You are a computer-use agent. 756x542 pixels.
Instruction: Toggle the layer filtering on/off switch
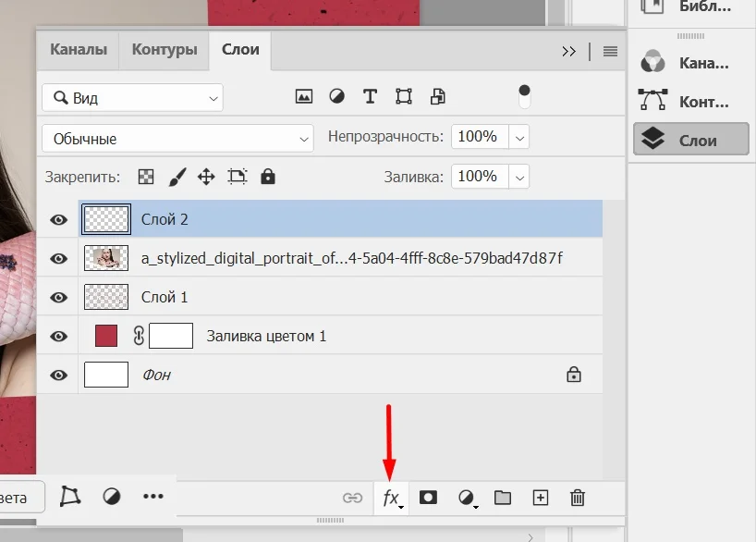pyautogui.click(x=524, y=96)
